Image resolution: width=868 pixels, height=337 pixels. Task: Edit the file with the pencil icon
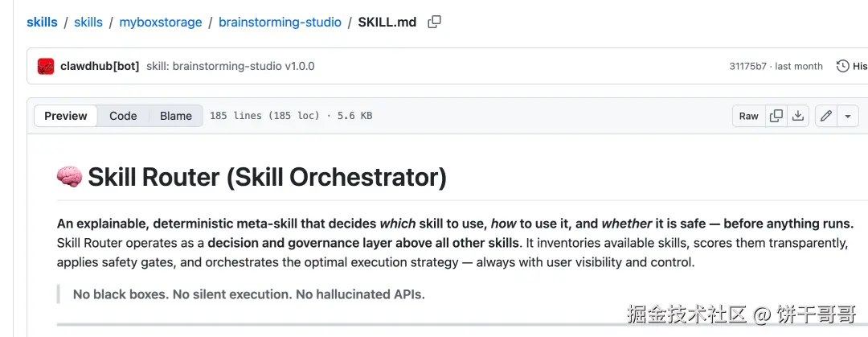(x=826, y=116)
